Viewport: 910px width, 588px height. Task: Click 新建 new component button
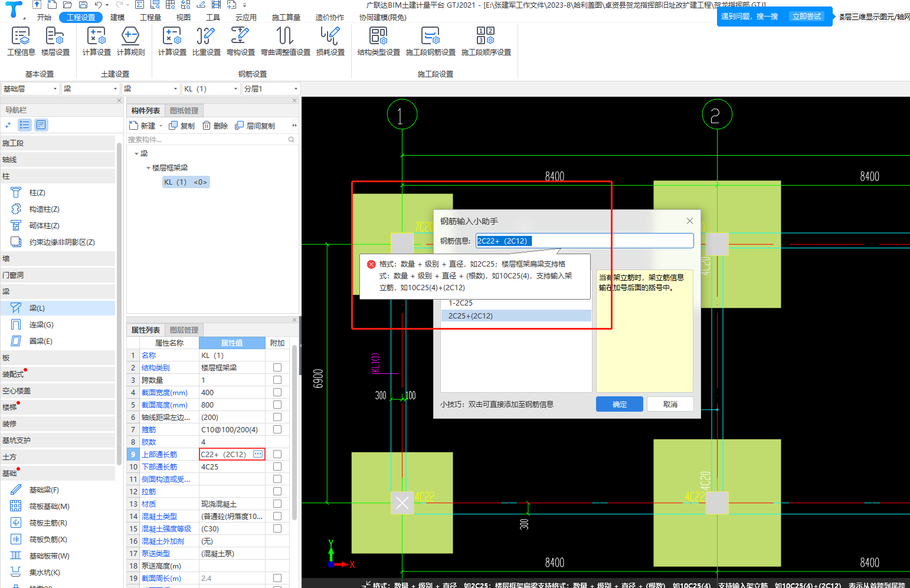click(142, 126)
